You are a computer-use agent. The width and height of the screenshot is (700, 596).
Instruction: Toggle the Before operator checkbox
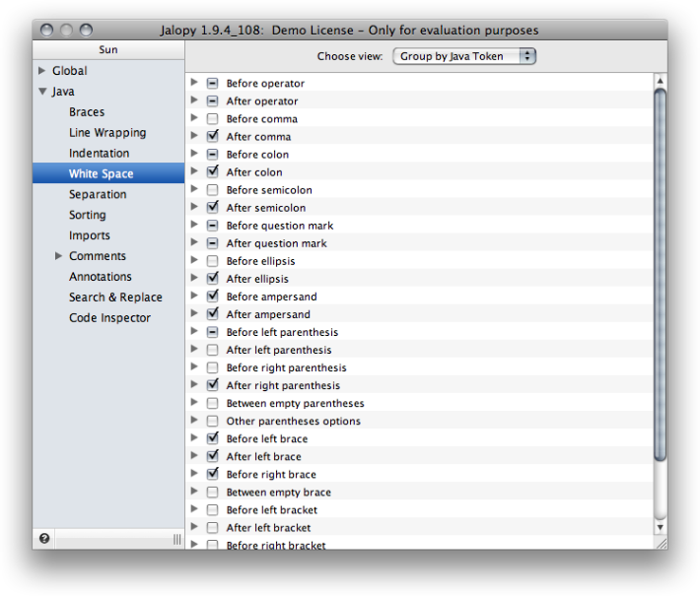pyautogui.click(x=213, y=84)
